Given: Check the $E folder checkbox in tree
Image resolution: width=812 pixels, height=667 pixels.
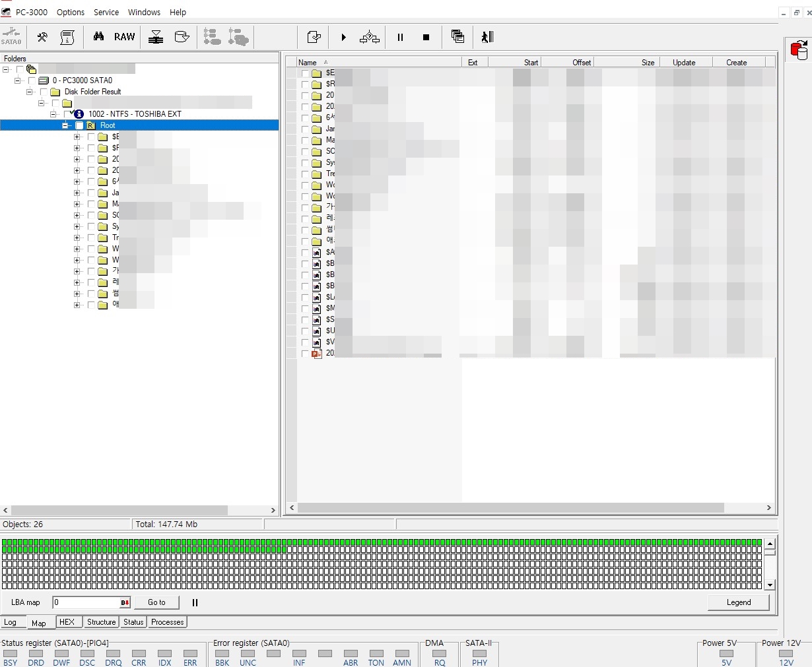Looking at the screenshot, I should 91,137.
